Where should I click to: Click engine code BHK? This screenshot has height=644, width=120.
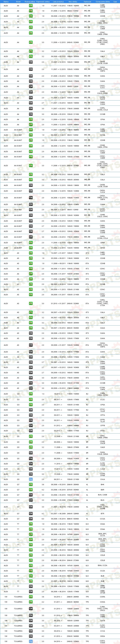coord(102,485)
